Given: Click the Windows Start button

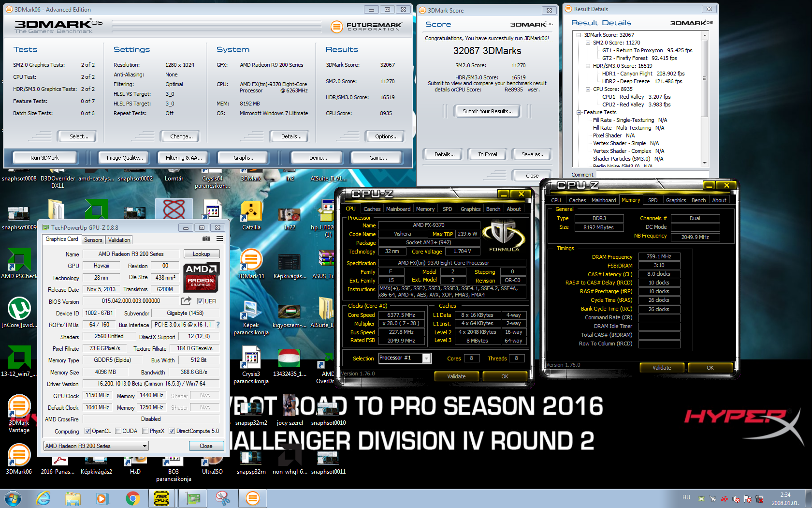Looking at the screenshot, I should click(13, 498).
